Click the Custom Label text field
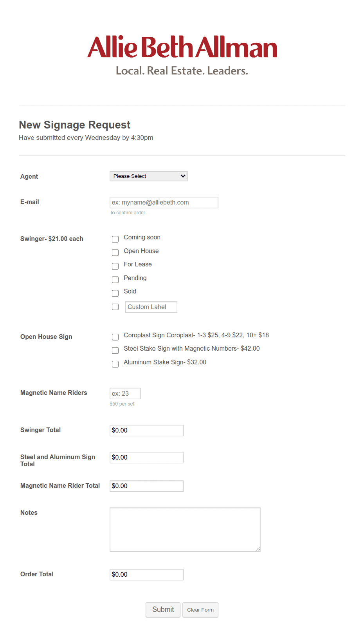Viewport: 364px width, 630px height. tap(151, 307)
